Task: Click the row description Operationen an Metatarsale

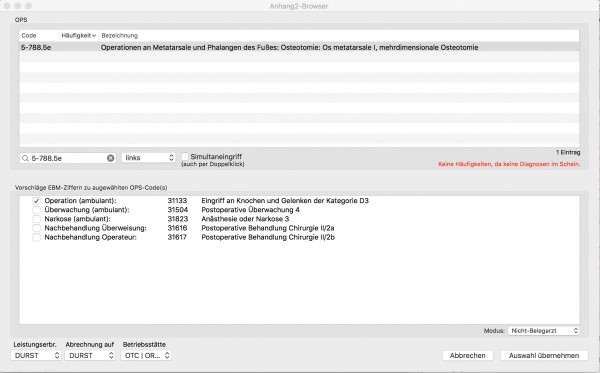Action: [289, 47]
